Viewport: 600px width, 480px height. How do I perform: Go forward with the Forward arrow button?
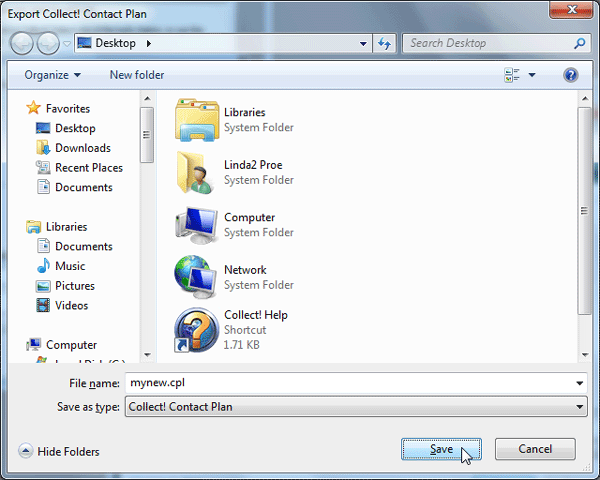pos(48,43)
